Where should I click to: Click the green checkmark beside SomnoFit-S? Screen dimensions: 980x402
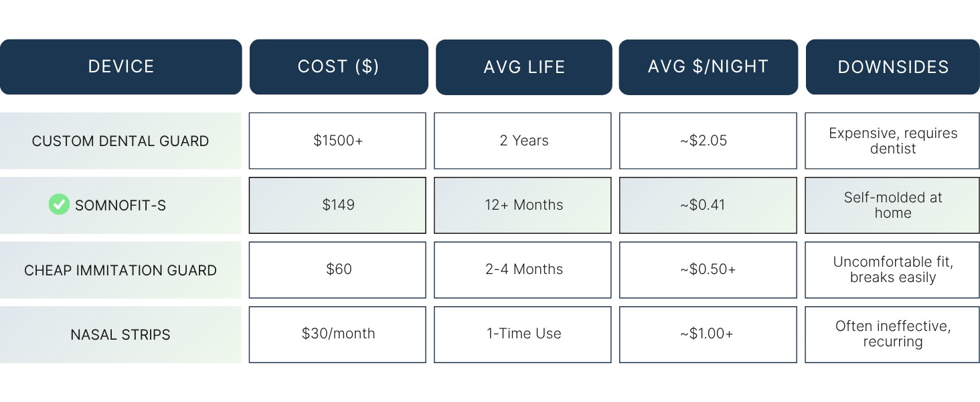[59, 204]
